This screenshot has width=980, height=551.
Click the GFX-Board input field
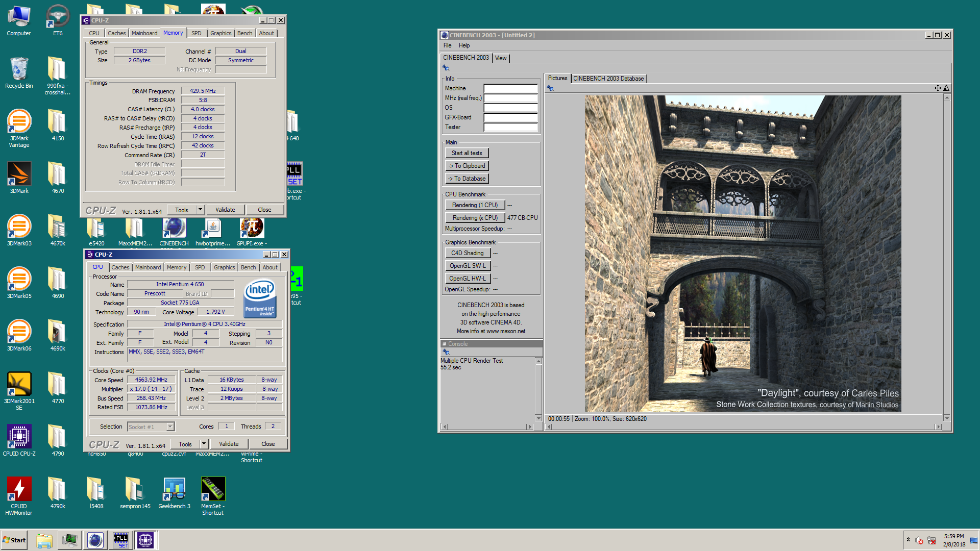[511, 117]
